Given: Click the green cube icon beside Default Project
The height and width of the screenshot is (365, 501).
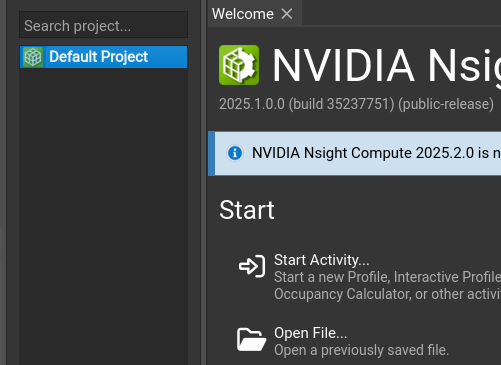Looking at the screenshot, I should click(33, 57).
